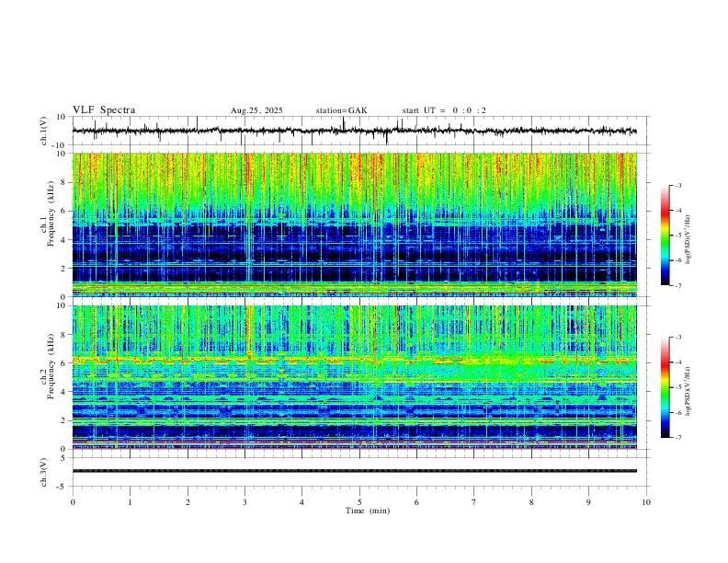Click the ch.3 black signal band

(354, 471)
